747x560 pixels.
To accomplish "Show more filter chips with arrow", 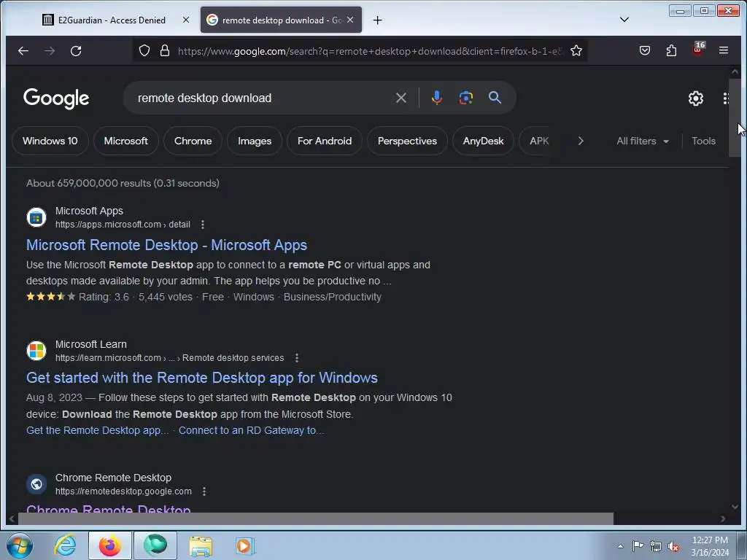I will tap(580, 141).
